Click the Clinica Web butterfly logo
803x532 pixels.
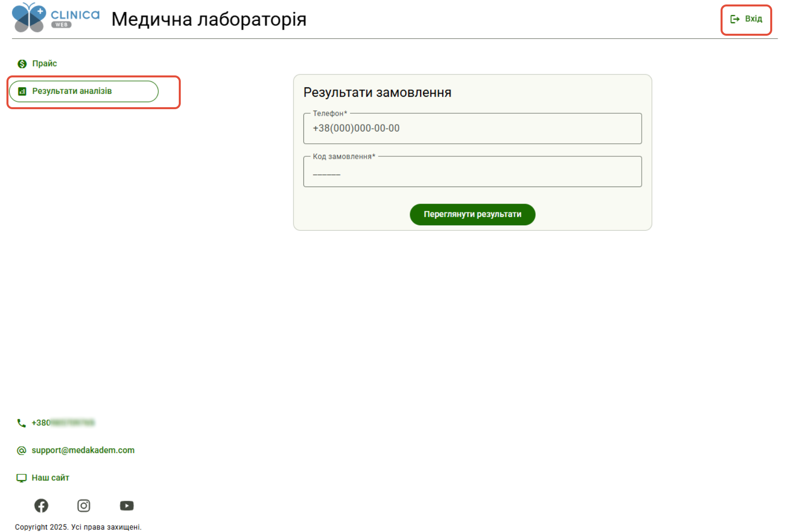coord(55,17)
